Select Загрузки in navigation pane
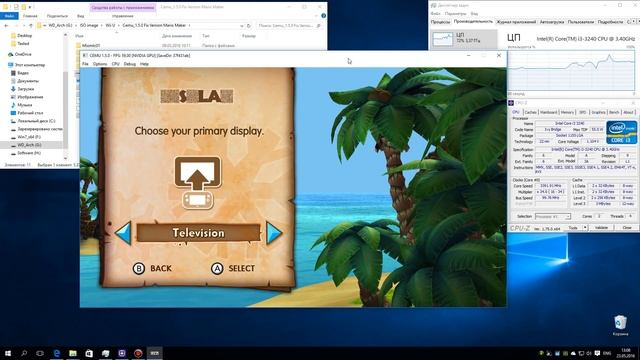Image resolution: width=640 pixels, height=360 pixels. [x=26, y=89]
